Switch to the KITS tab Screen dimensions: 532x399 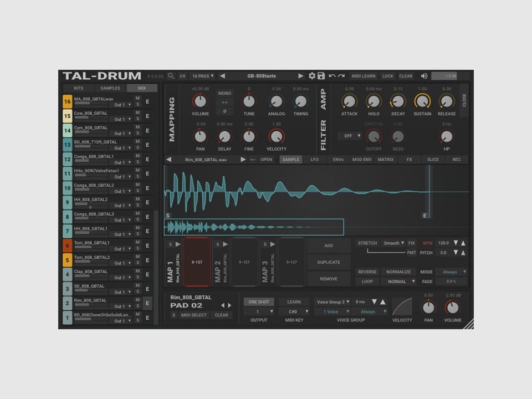pos(79,88)
